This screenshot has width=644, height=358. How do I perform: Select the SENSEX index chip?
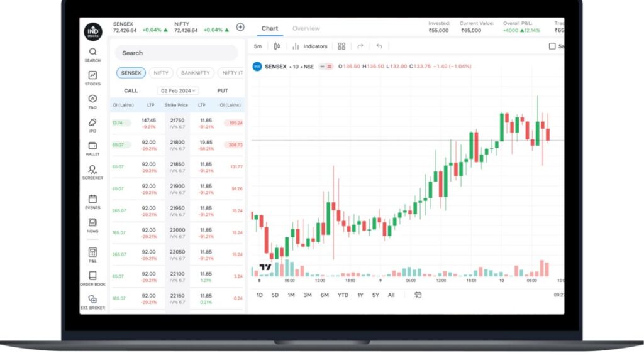coord(131,73)
